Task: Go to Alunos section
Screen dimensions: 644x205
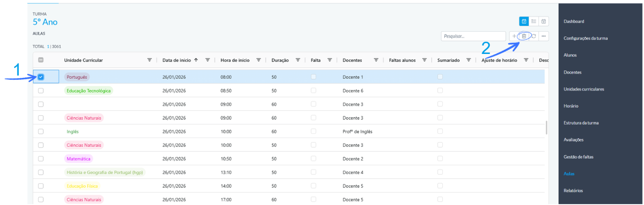Action: [570, 55]
